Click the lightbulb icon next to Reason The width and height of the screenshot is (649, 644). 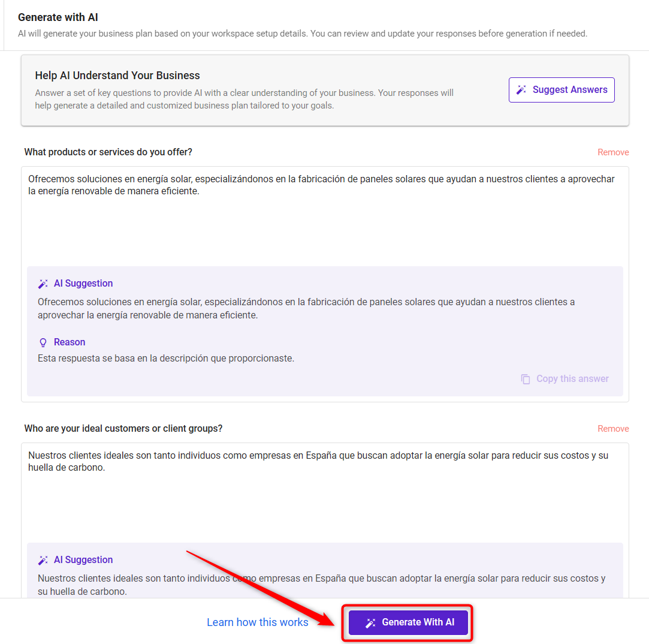point(43,342)
